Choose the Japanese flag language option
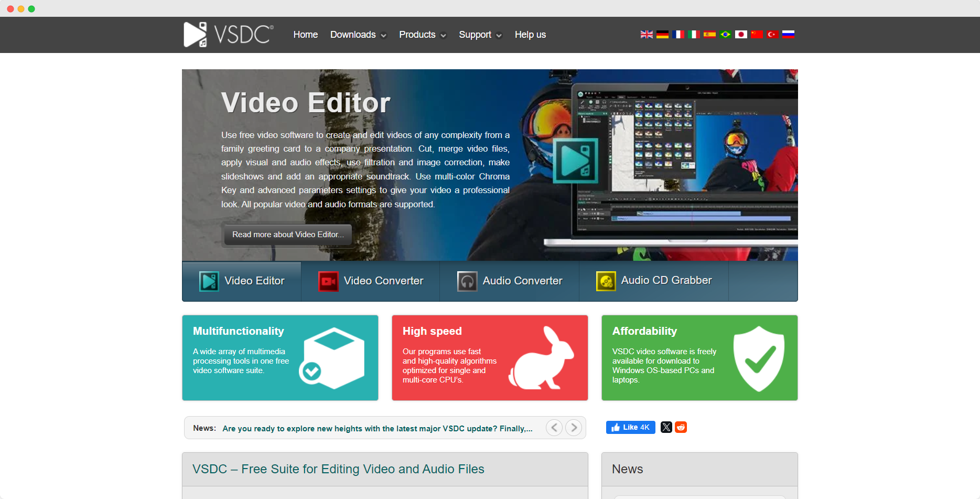Screen dimensions: 980x499 click(741, 35)
